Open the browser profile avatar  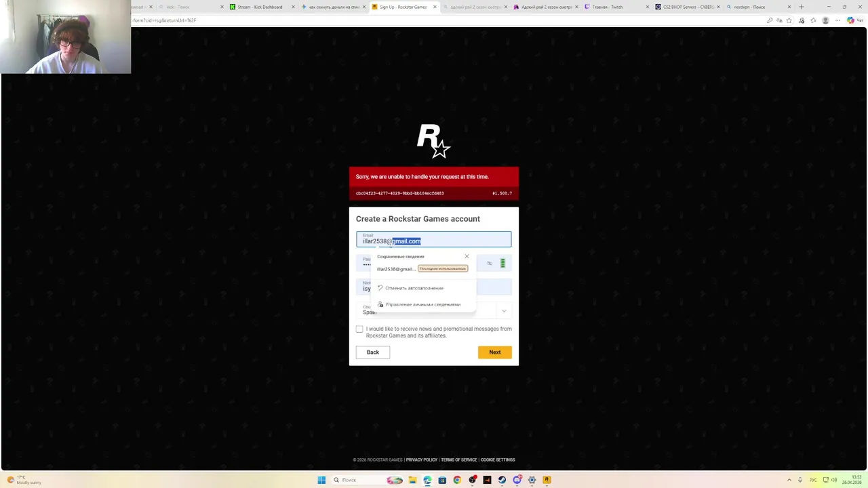point(825,20)
